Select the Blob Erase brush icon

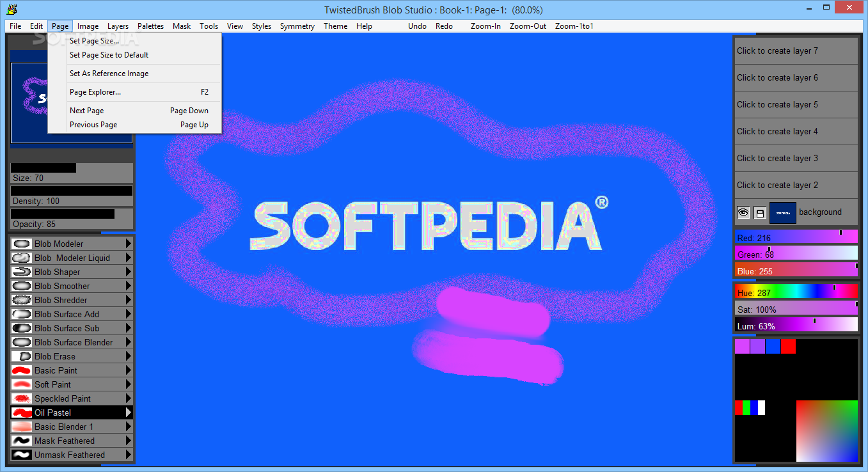(22, 356)
